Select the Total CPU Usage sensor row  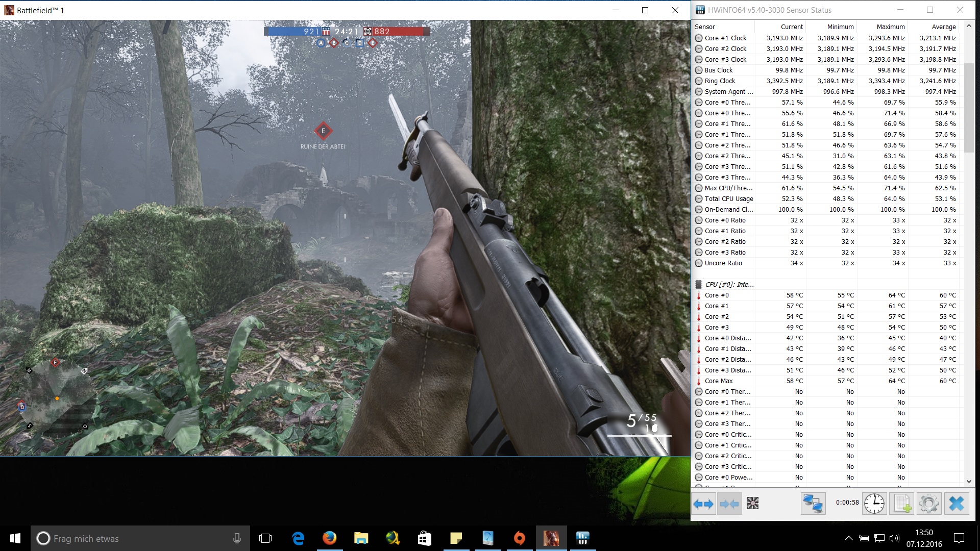(728, 198)
